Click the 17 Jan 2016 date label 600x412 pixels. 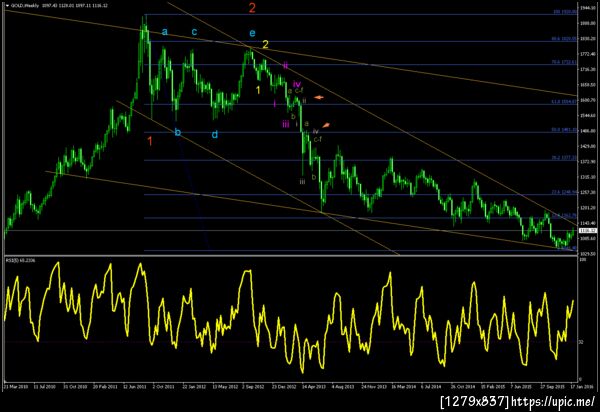point(582,387)
